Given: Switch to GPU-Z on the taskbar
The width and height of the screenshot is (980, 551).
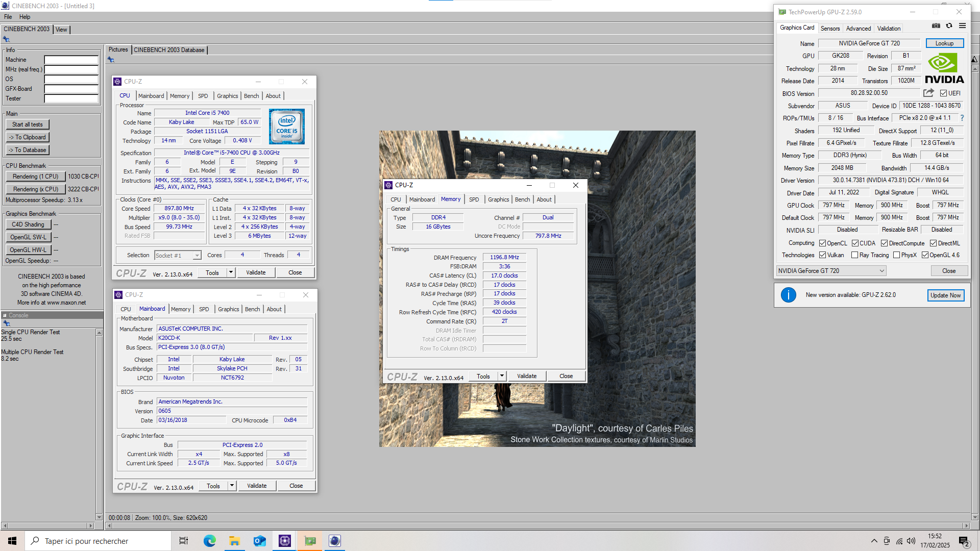Looking at the screenshot, I should (x=310, y=541).
